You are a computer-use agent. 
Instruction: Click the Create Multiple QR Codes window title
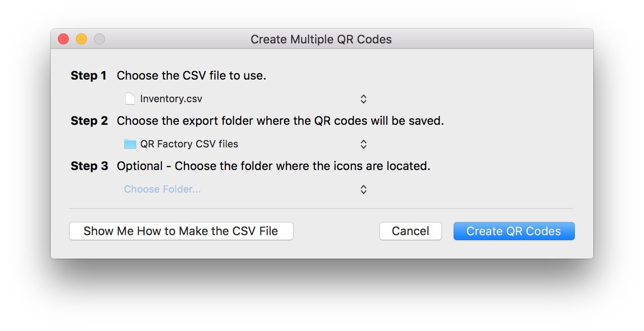point(321,39)
